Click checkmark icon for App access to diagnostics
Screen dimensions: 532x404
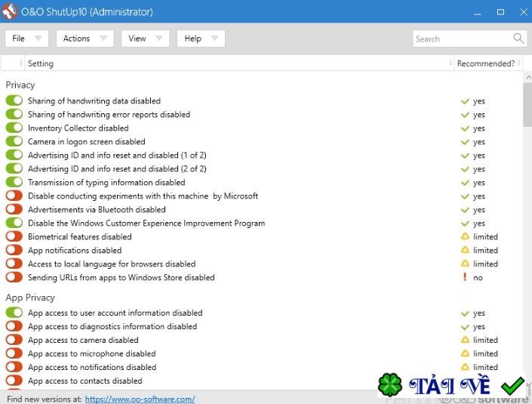click(x=465, y=327)
